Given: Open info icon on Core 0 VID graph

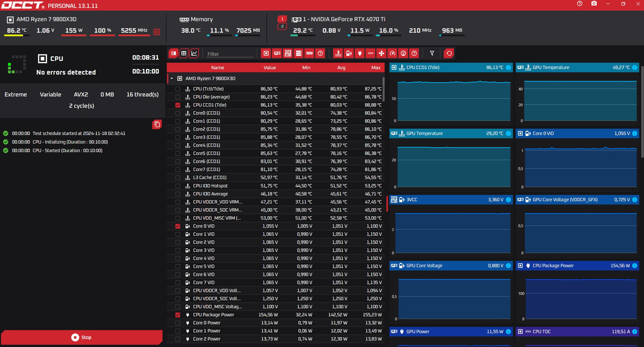Looking at the screenshot, I should pyautogui.click(x=634, y=133).
